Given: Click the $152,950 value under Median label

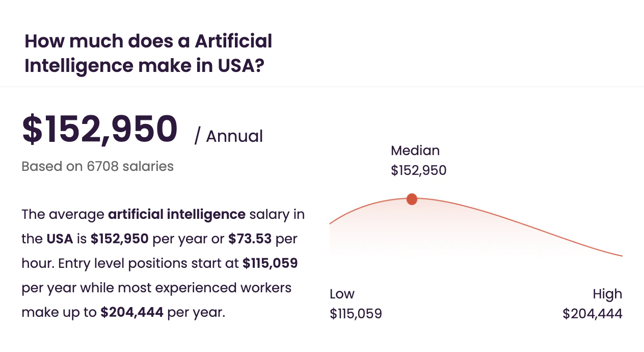Looking at the screenshot, I should coord(418,170).
